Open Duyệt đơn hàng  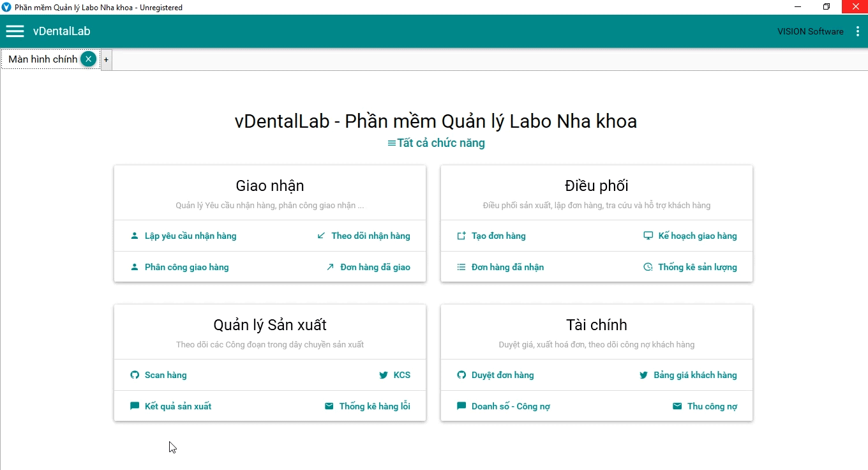click(x=502, y=375)
